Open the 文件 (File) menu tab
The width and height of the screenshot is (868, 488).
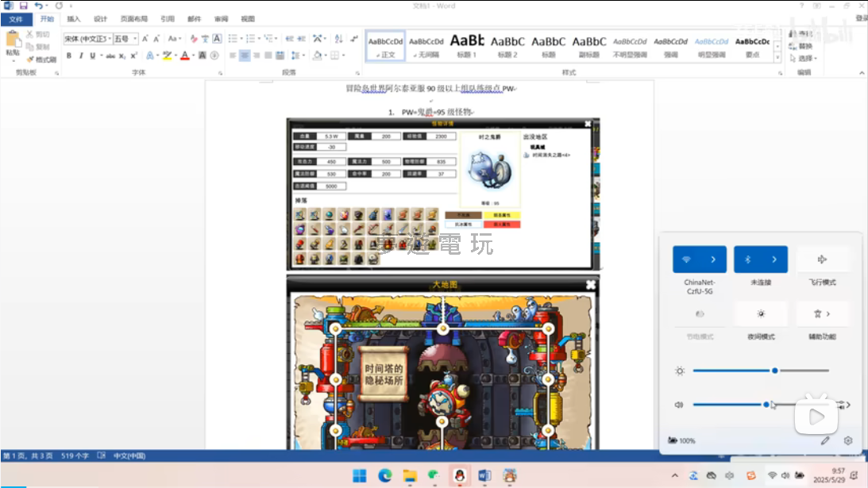(16, 19)
